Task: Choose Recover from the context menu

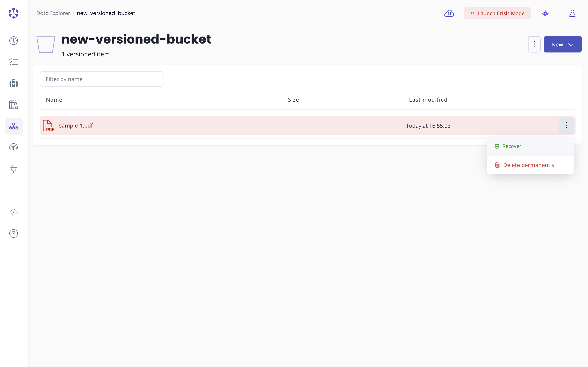Action: 530,146
